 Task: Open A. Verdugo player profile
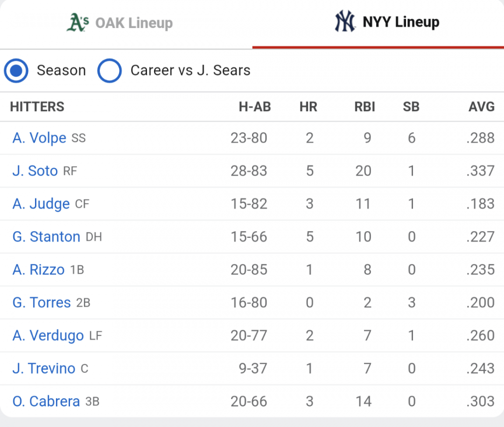[x=48, y=335]
